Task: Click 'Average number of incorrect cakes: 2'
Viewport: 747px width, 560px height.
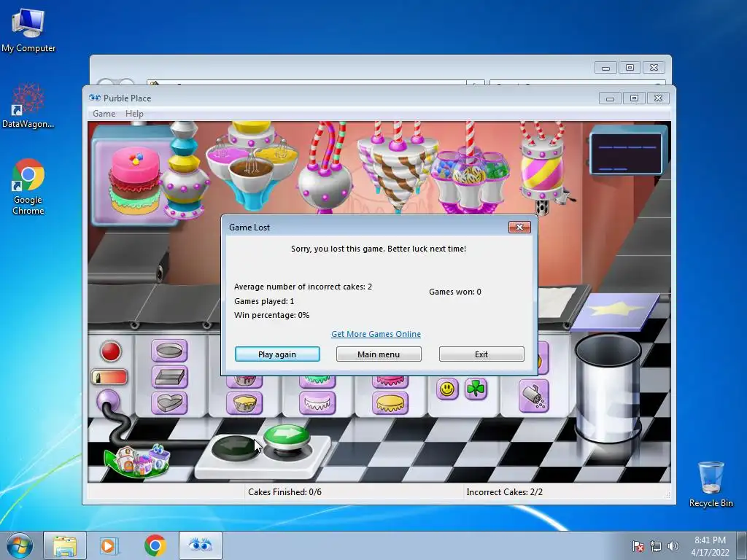Action: tap(303, 287)
